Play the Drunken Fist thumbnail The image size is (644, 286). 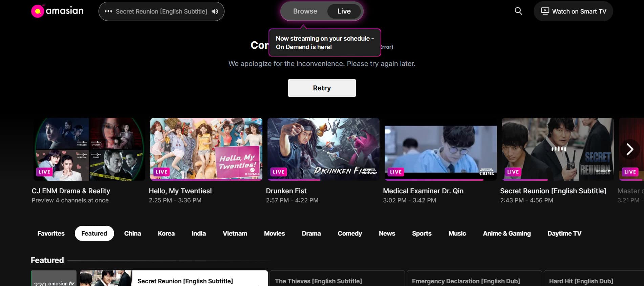coord(323,149)
